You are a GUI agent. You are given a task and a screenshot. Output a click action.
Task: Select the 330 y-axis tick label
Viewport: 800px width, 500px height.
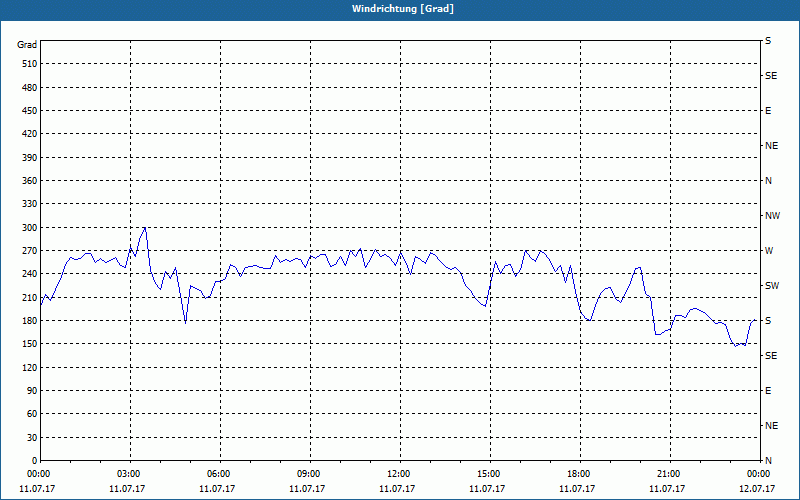point(29,204)
